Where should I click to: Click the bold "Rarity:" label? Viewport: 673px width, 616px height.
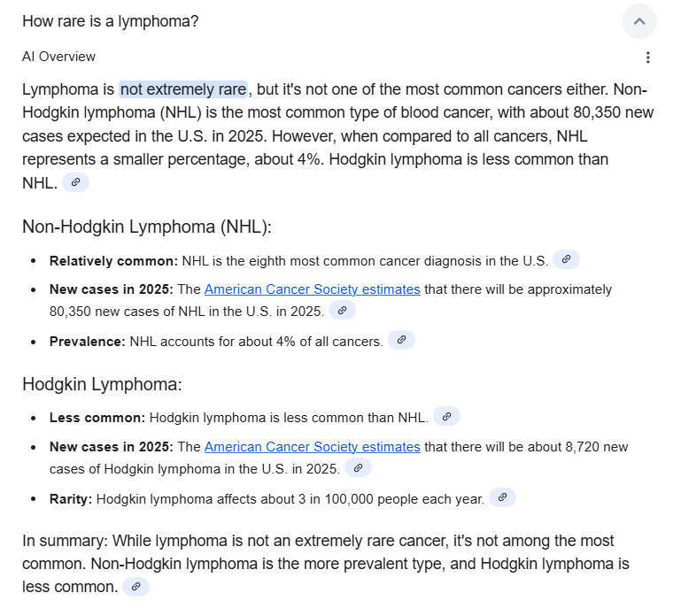pos(71,498)
